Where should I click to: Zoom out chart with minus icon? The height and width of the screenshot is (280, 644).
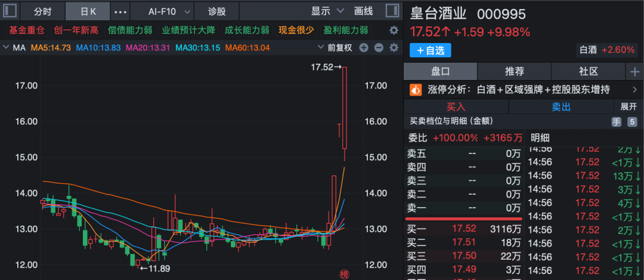[379, 48]
